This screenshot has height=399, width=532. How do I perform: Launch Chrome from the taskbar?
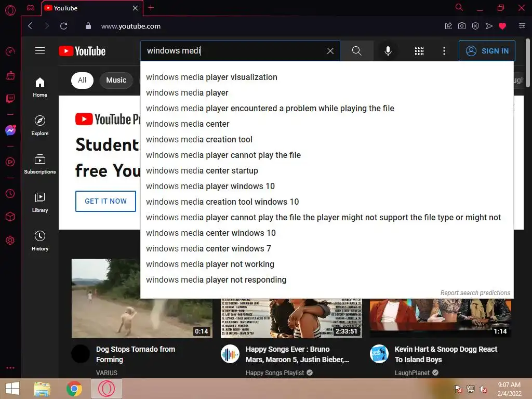[74, 389]
